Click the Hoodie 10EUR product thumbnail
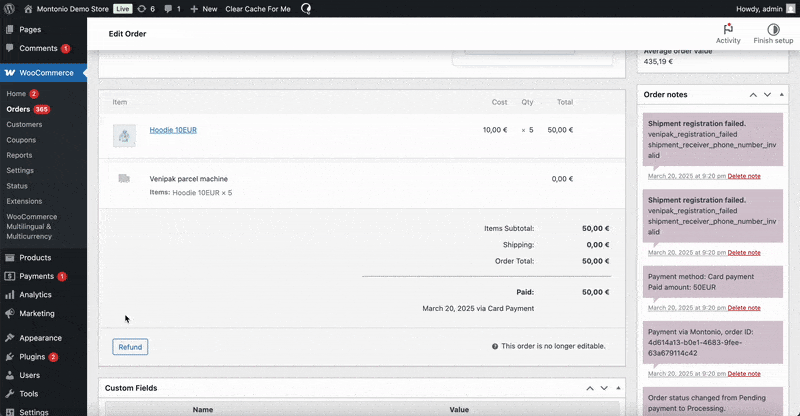800x416 pixels. pyautogui.click(x=124, y=136)
